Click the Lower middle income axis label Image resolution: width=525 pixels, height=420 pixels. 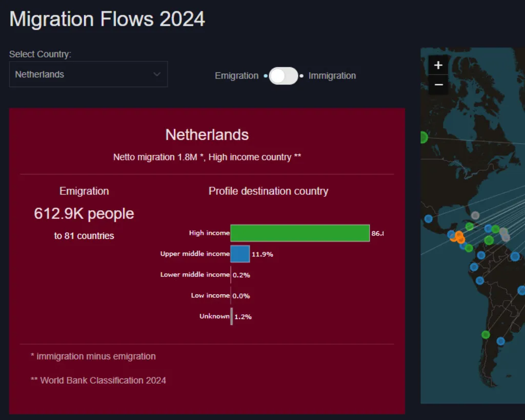coord(195,275)
